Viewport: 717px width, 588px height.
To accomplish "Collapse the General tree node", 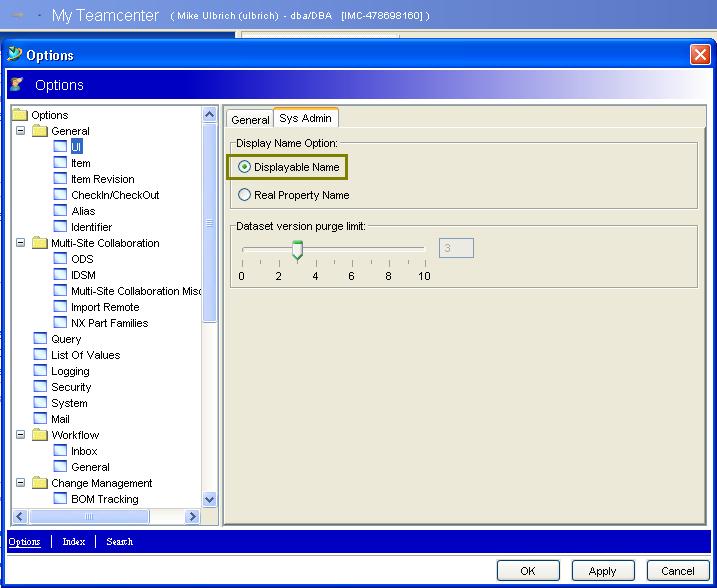I will 21,131.
